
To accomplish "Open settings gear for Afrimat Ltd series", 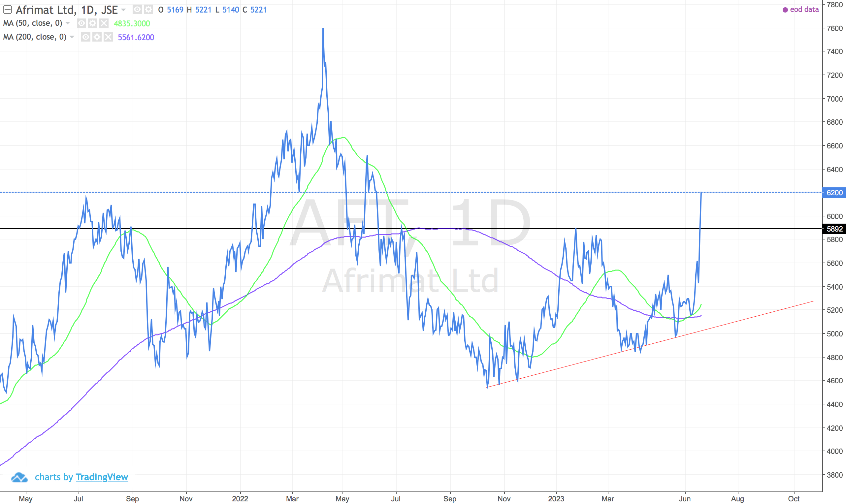I will pyautogui.click(x=148, y=10).
